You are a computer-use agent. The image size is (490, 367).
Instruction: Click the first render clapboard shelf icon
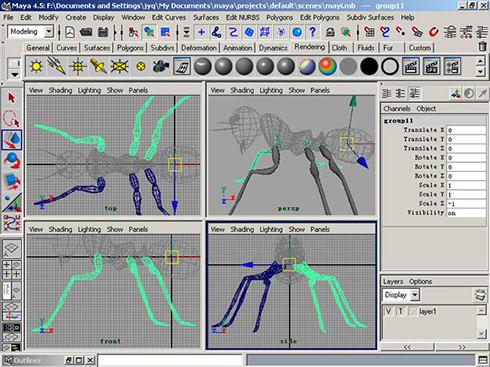click(x=411, y=66)
